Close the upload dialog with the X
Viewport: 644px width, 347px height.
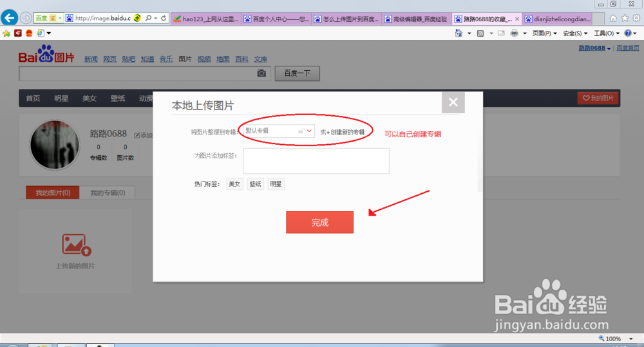pos(453,102)
